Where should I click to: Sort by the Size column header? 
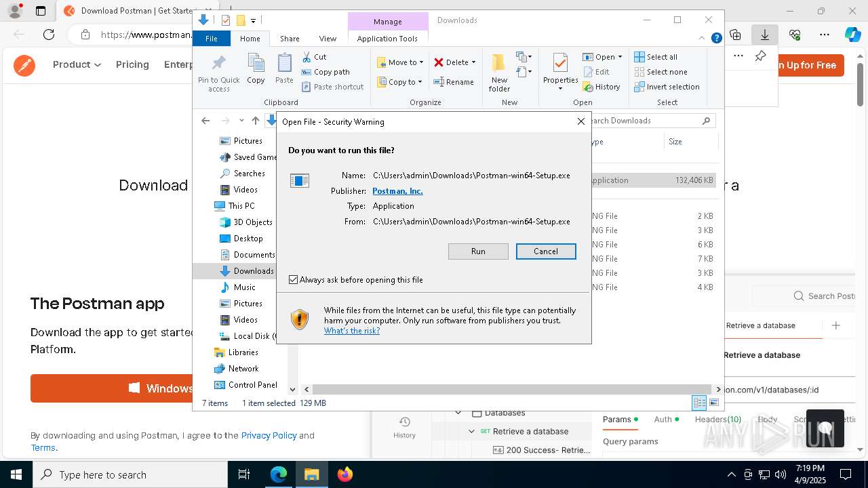coord(690,142)
